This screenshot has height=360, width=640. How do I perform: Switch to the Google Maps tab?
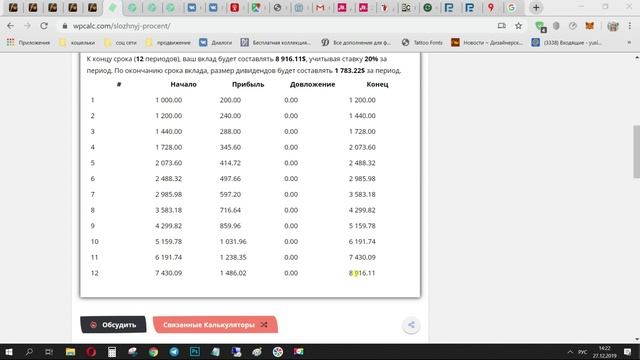tap(256, 8)
